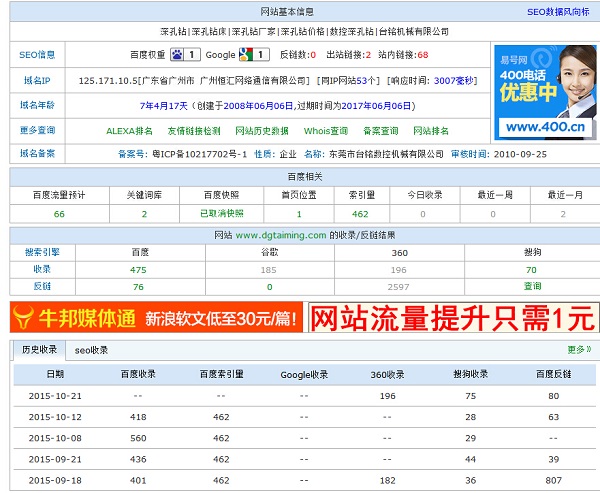Click the 已取消快照 Baidu snapshot link
The height and width of the screenshot is (493, 600).
tap(221, 214)
